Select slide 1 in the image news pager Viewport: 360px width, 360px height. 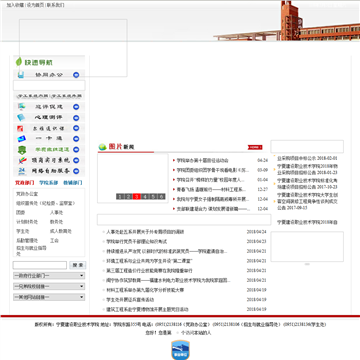coord(120,197)
